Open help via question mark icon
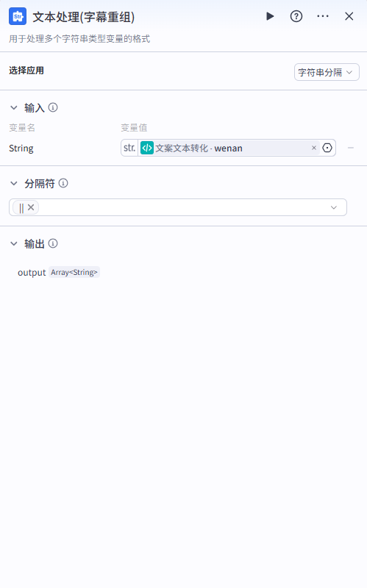 [296, 16]
